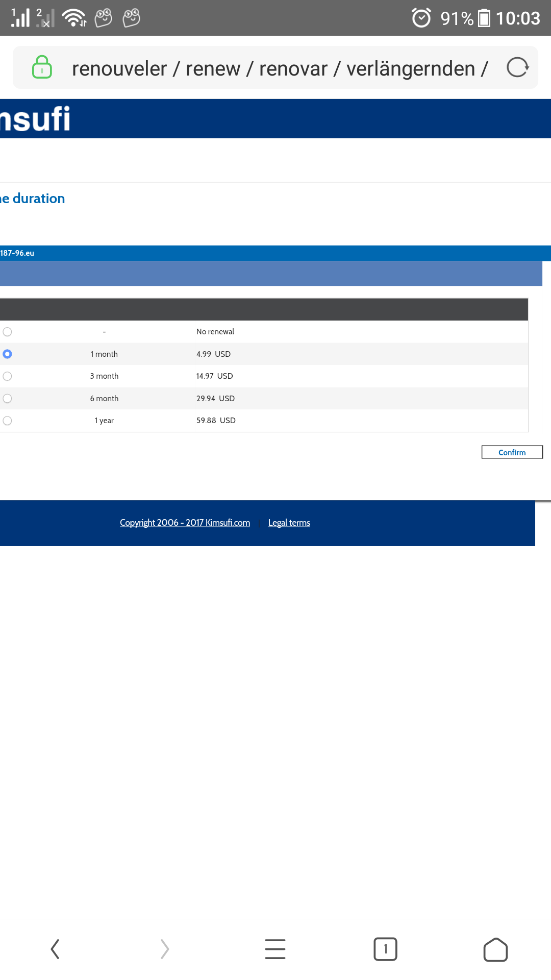Tap the 10:03 clock in status bar

tap(518, 18)
